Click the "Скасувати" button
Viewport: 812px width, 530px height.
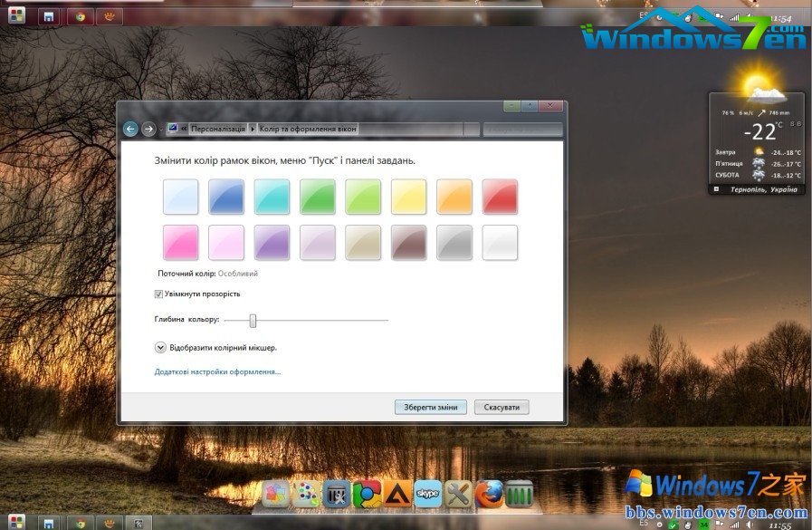click(x=502, y=408)
